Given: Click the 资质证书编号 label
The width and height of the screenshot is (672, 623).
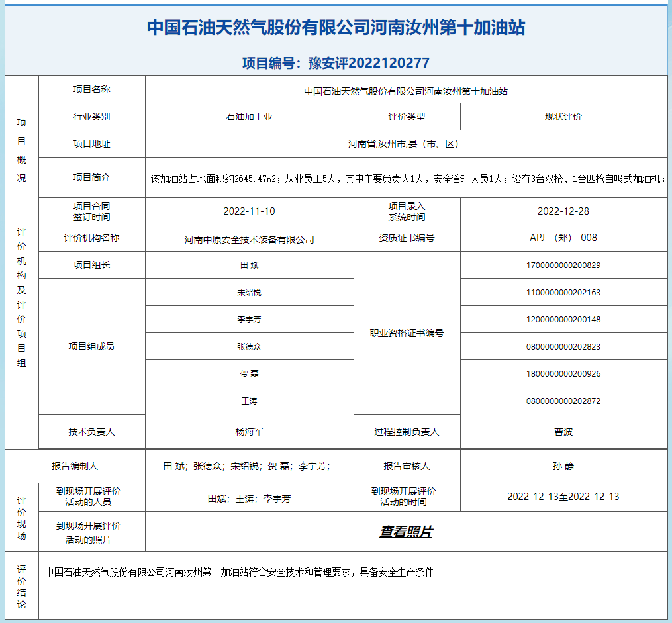Looking at the screenshot, I should click(x=407, y=238).
